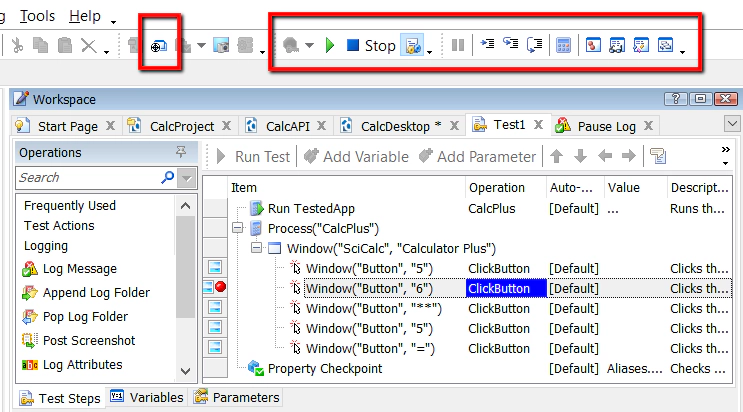
Task: Stop the test run
Action: 371,46
